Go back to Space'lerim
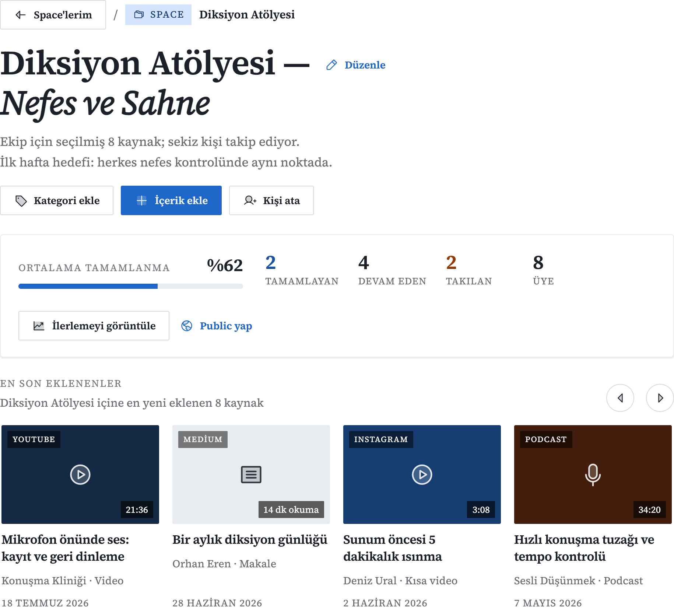This screenshot has width=674, height=616. (x=53, y=15)
